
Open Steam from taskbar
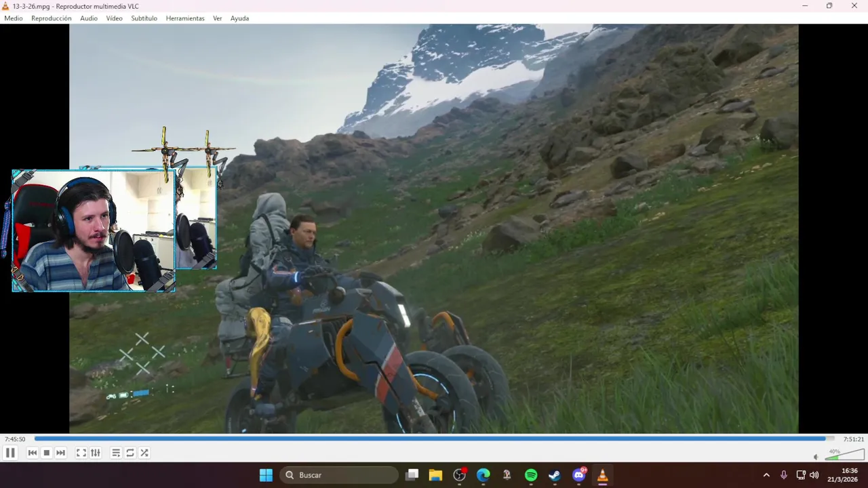point(555,475)
